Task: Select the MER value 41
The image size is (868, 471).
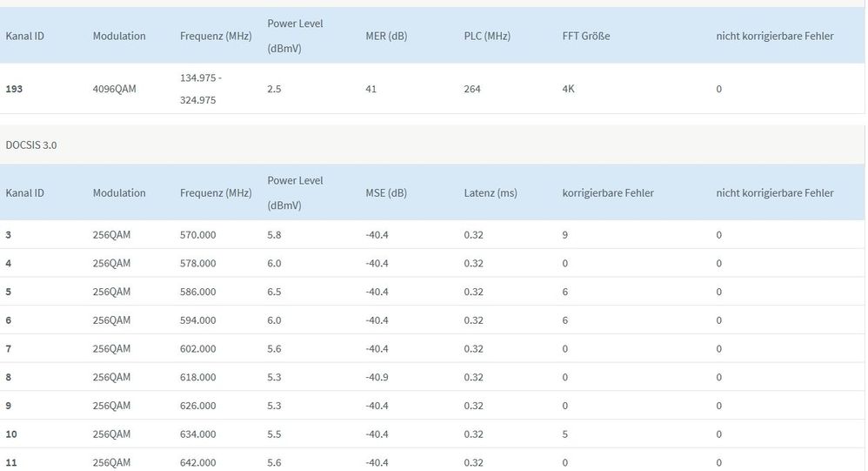Action: [371, 89]
